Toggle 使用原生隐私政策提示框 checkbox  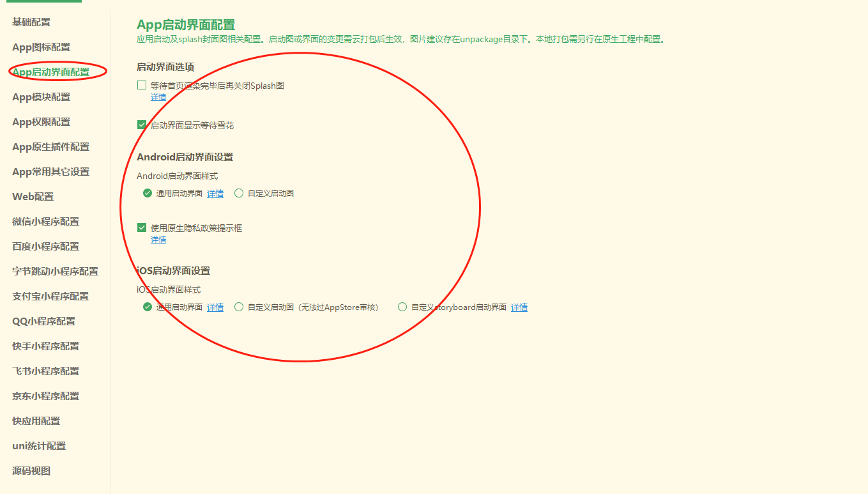pos(142,228)
